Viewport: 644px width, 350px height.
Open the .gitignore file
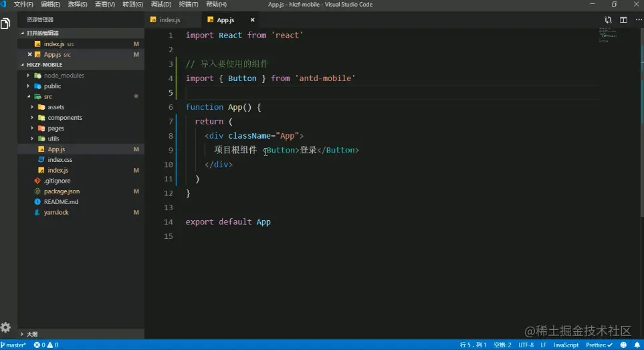(x=81, y=181)
